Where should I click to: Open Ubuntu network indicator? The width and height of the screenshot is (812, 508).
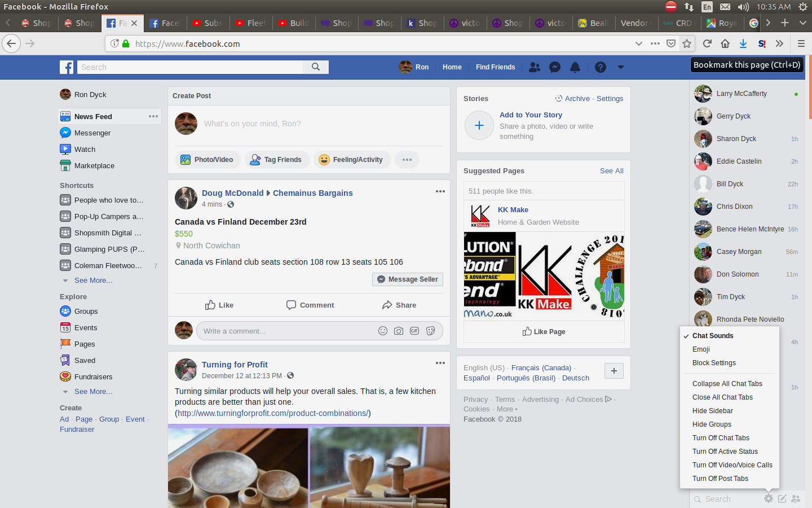coord(689,7)
